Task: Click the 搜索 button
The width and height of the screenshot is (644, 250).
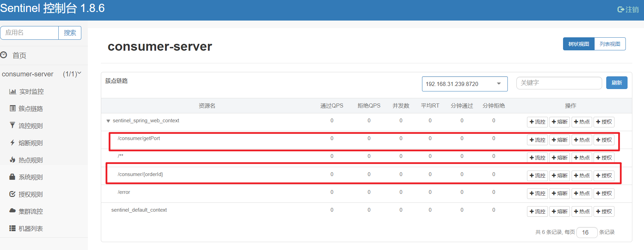Action: coord(70,33)
